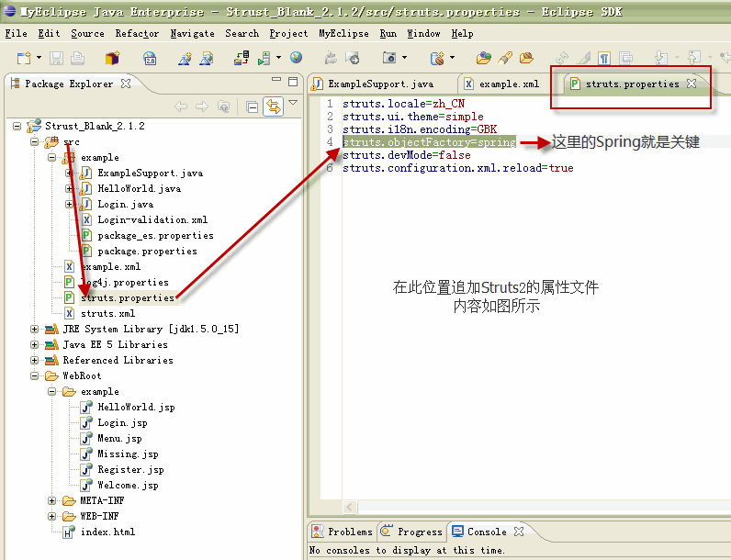Click the Forward arrow in Package Explorer
Viewport: 731px width, 560px height.
[202, 106]
